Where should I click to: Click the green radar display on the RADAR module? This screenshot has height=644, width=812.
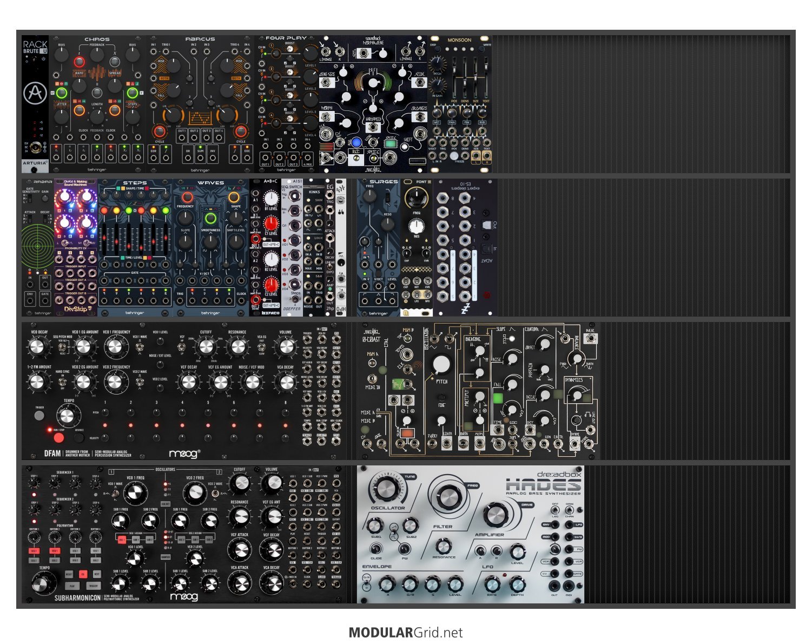pos(38,245)
